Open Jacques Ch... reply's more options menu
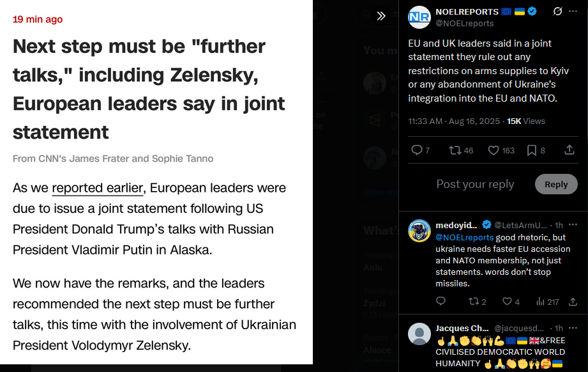Viewport: 588px width, 372px height. tap(573, 328)
